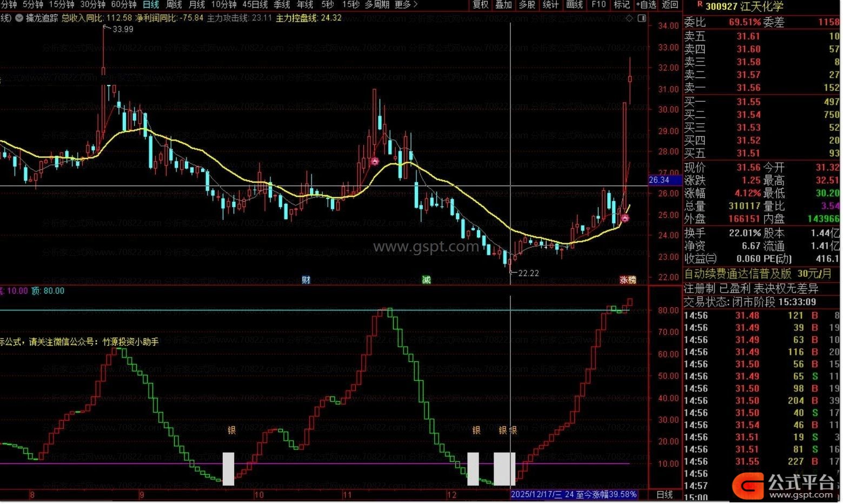
Task: Select the 60分钟 period tab
Action: [x=124, y=5]
